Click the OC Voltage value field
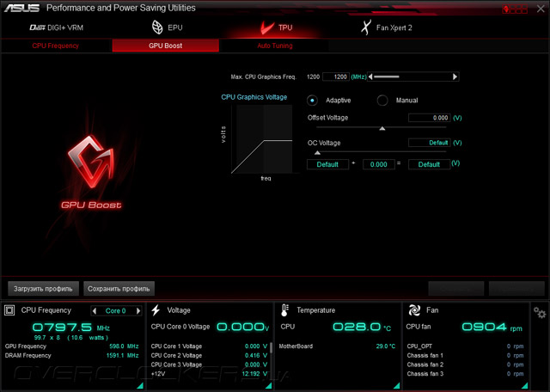The width and height of the screenshot is (550, 392). point(429,143)
